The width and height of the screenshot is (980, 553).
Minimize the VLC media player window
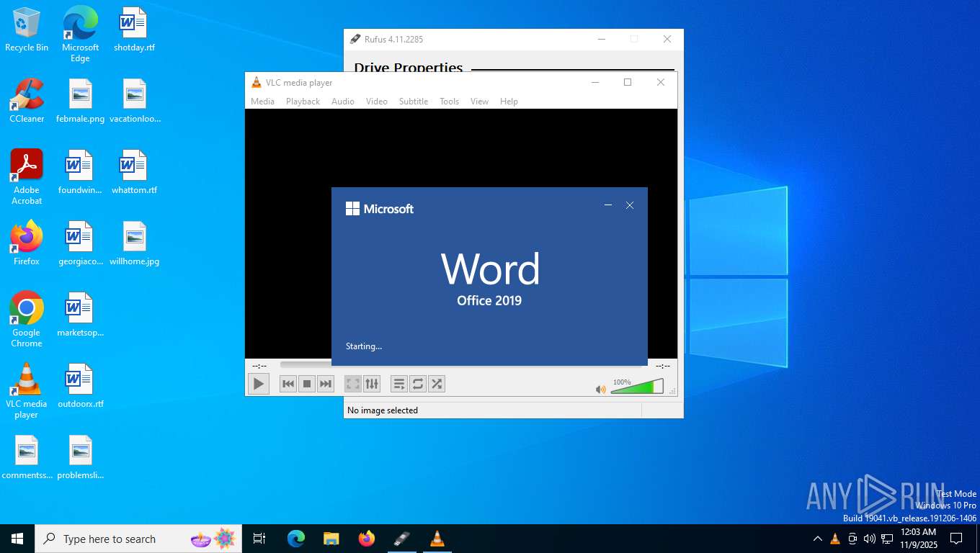pos(595,82)
